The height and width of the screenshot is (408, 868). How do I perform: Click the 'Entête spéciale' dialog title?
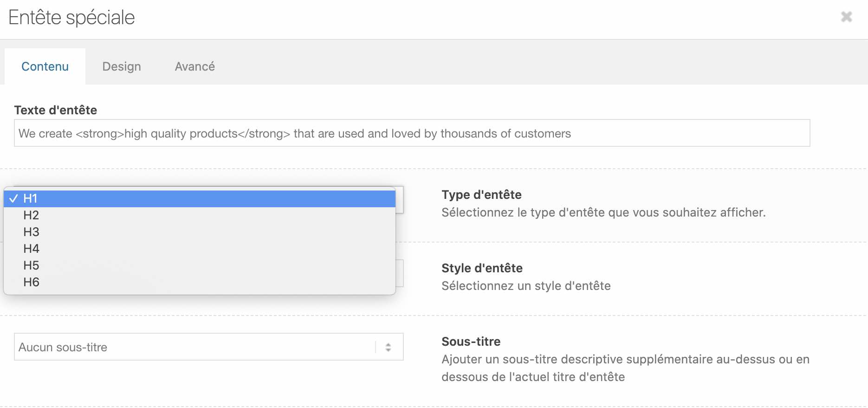[71, 18]
